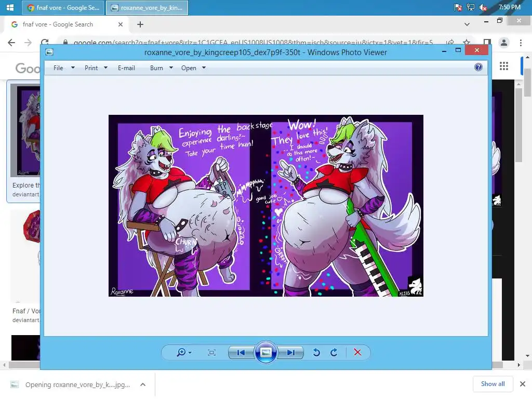
Task: Rotate image clockwise
Action: pos(334,353)
